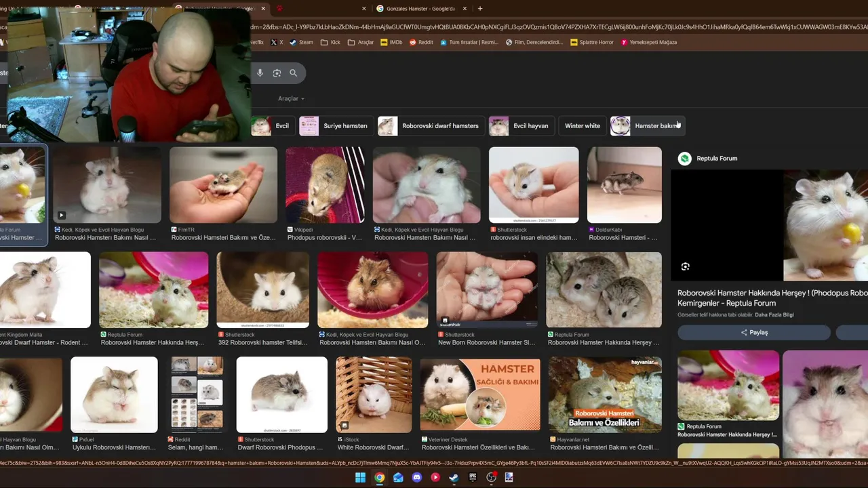Click the Reptula Forum logo in preview panel
The image size is (868, 488).
tap(685, 159)
